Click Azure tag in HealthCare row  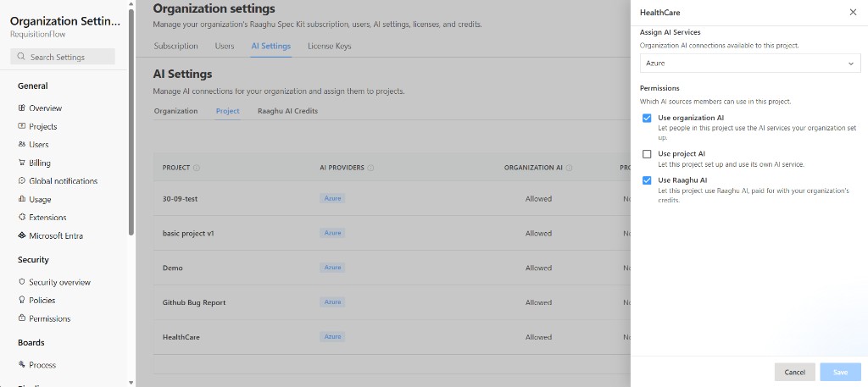(332, 337)
